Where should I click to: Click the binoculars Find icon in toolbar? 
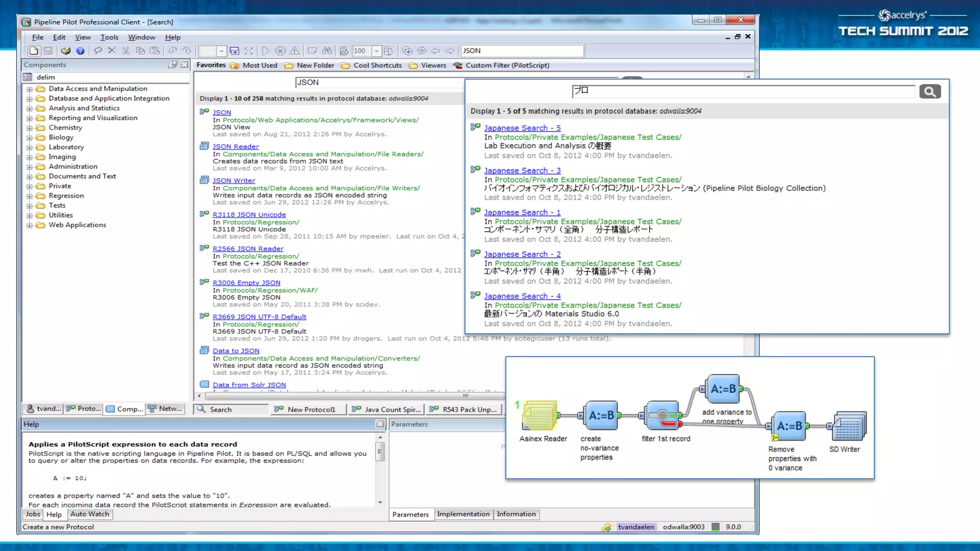pos(327,51)
